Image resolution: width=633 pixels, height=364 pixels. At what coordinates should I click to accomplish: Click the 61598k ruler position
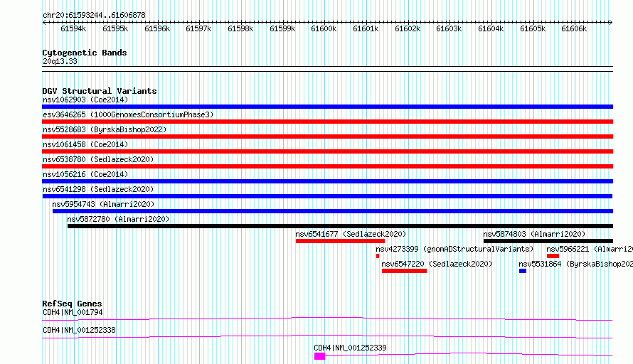[x=240, y=28]
